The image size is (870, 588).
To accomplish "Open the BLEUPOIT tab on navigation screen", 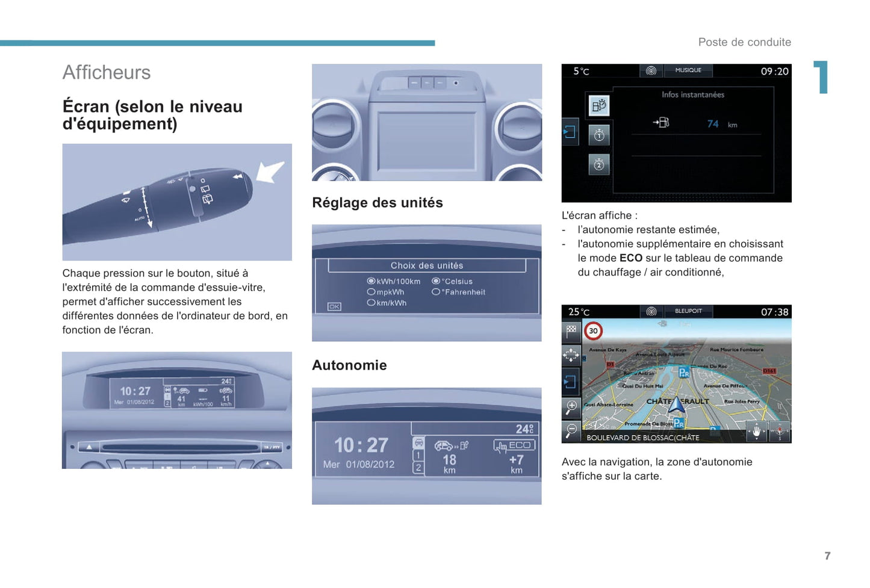I will (688, 311).
